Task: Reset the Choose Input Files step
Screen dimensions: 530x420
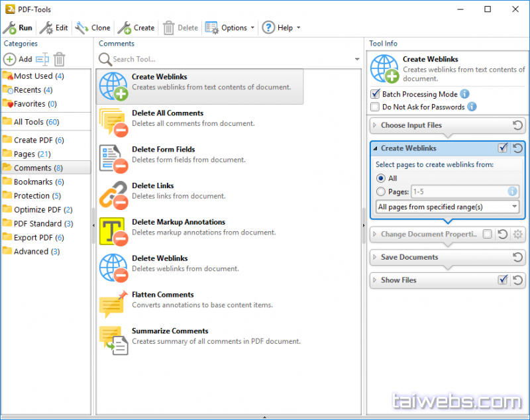Action: click(518, 125)
